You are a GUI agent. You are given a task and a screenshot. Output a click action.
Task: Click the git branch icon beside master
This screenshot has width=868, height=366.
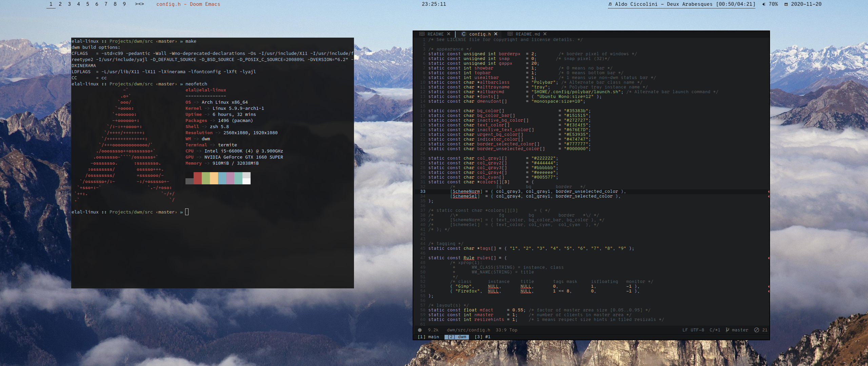727,330
